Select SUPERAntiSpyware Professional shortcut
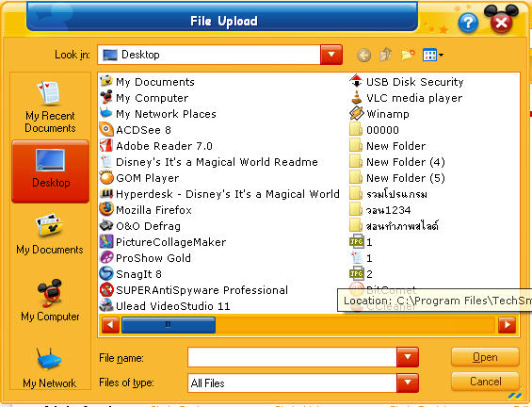The height and width of the screenshot is (407, 532). [194, 290]
